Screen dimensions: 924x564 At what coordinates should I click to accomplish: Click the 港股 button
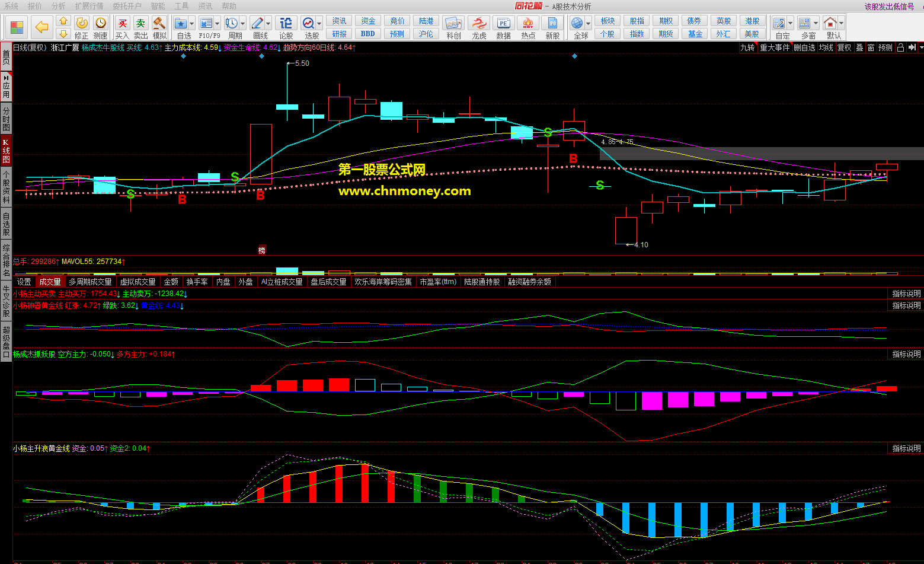752,21
